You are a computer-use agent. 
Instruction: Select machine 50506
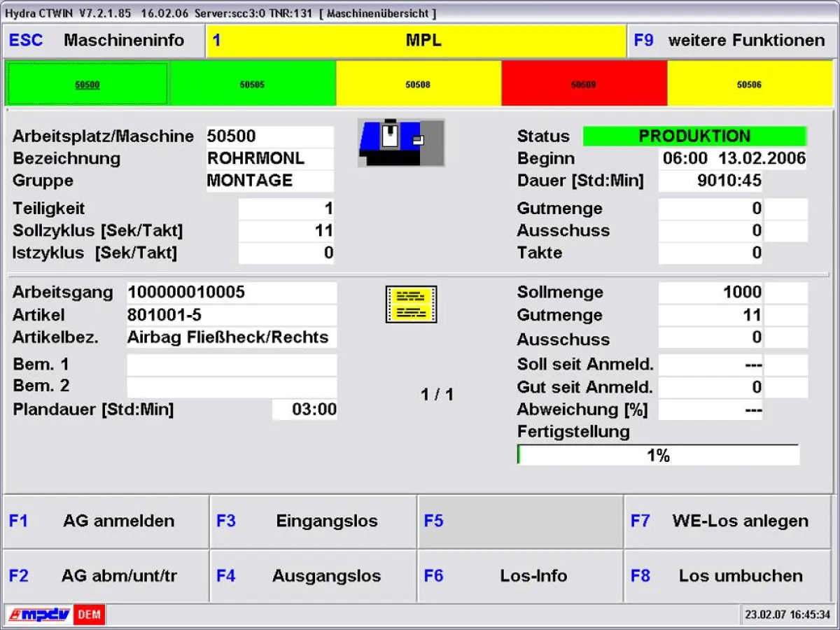coord(750,83)
